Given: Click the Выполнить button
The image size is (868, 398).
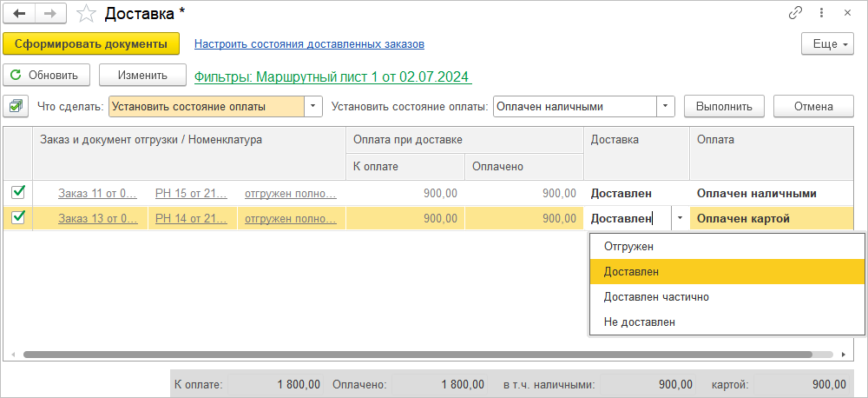Looking at the screenshot, I should (724, 107).
